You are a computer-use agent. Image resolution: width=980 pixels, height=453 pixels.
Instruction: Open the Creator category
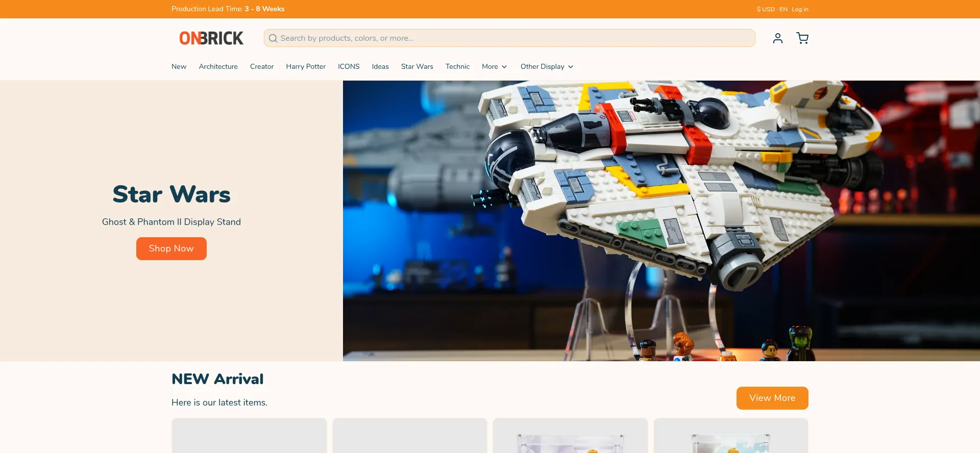tap(262, 67)
